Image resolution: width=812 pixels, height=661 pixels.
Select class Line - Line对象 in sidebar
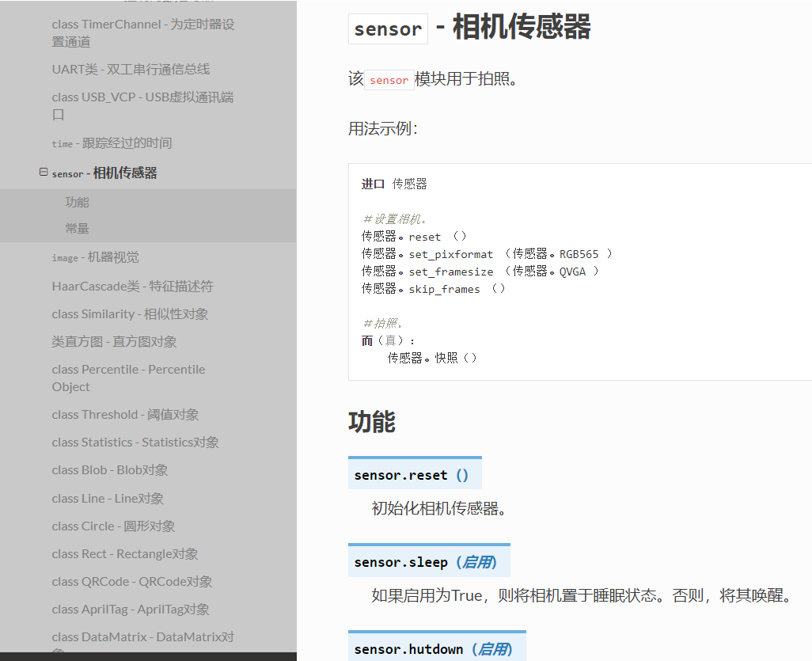pyautogui.click(x=108, y=497)
